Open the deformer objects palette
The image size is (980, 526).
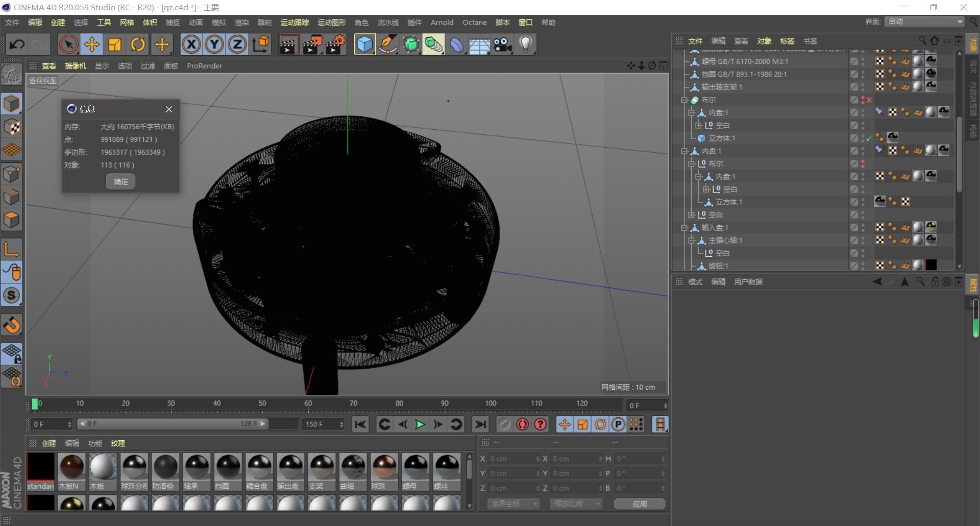click(x=457, y=44)
